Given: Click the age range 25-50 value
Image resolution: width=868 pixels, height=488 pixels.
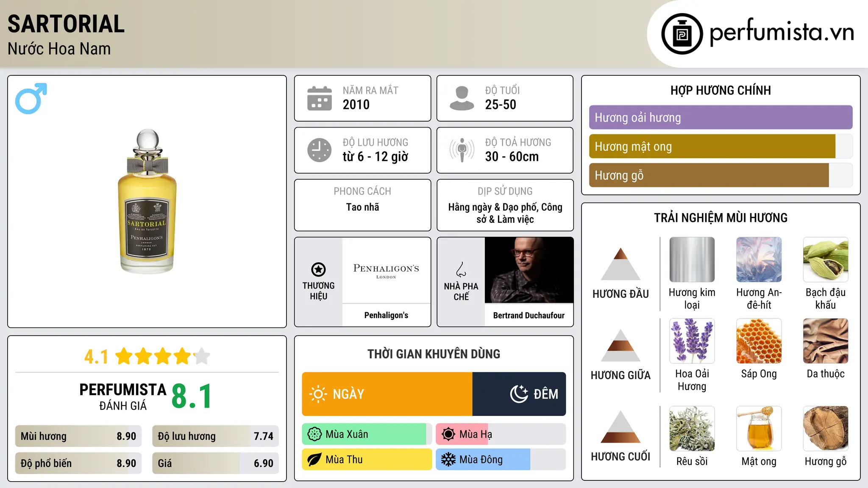Looking at the screenshot, I should (x=501, y=105).
